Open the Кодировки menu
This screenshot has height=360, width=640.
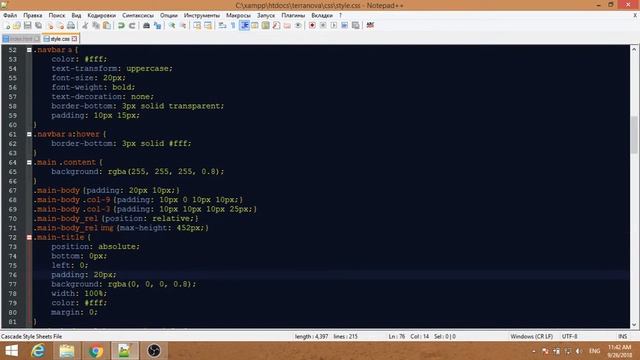(102, 15)
